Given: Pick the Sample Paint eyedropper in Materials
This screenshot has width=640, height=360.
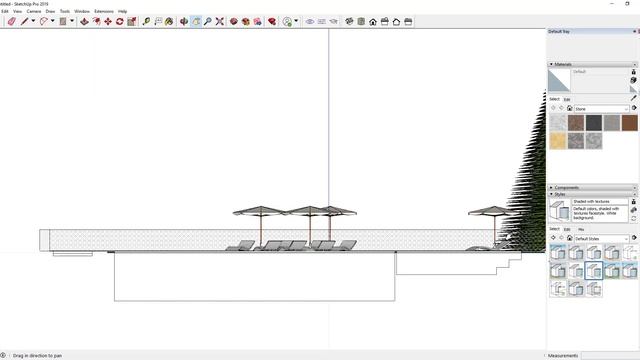Looking at the screenshot, I should [633, 98].
